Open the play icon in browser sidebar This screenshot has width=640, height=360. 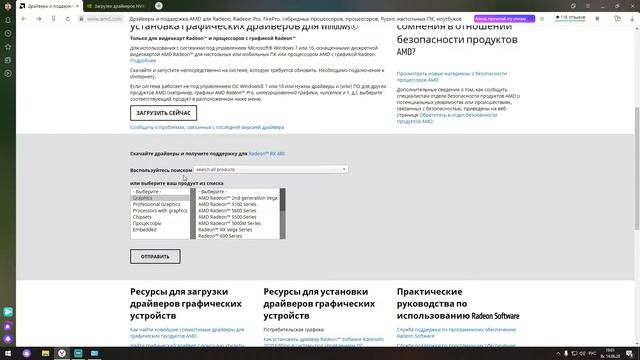8,73
